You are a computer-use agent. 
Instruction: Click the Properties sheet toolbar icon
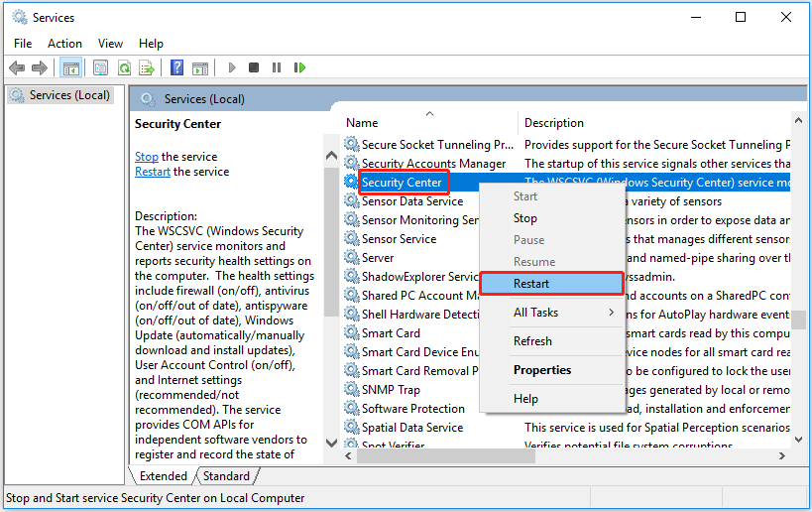point(100,67)
